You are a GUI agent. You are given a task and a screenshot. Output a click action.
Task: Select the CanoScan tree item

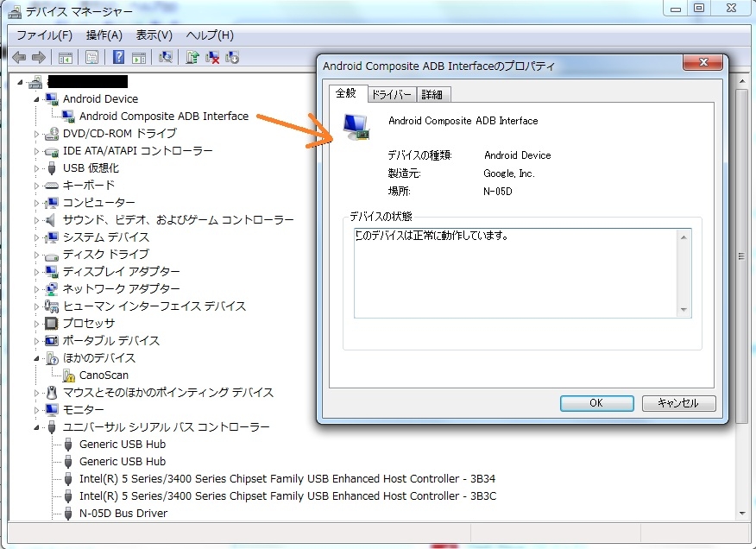click(104, 375)
